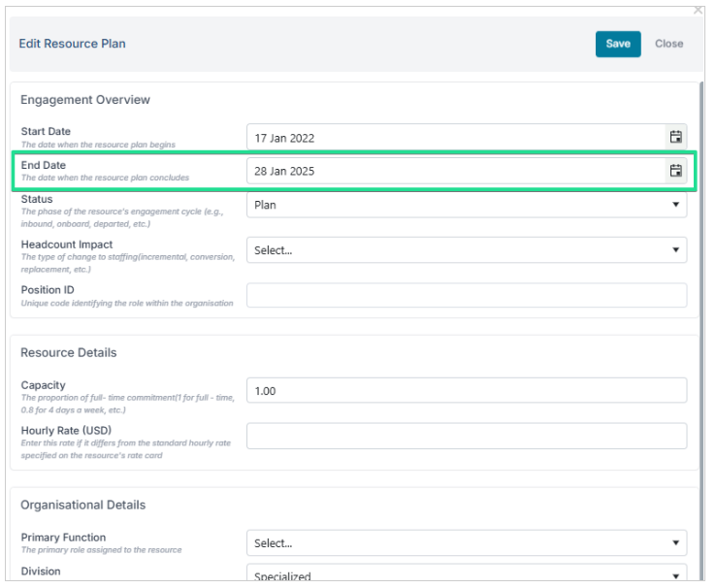This screenshot has height=588, width=717.
Task: Click the Engagement Overview section heading
Action: [x=85, y=100]
